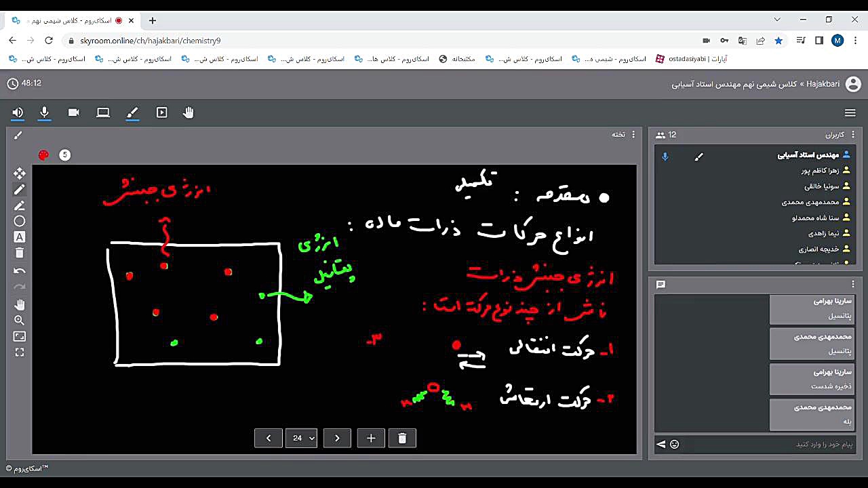This screenshot has width=868, height=488.
Task: Bookmark this page with the star
Action: click(x=778, y=41)
